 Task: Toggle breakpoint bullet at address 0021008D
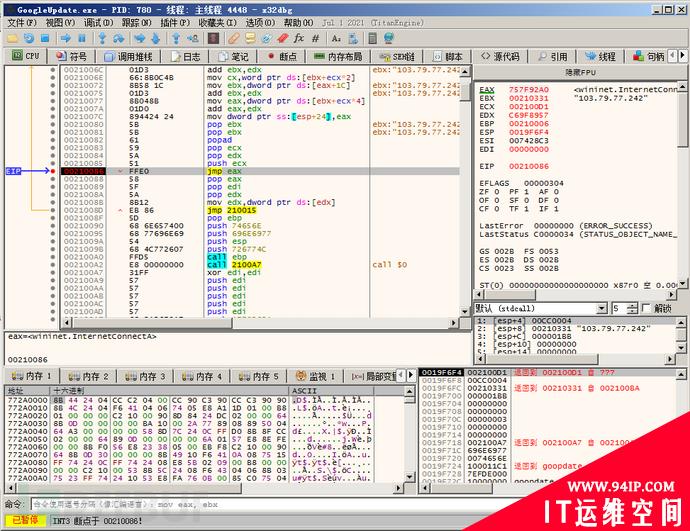(x=53, y=210)
